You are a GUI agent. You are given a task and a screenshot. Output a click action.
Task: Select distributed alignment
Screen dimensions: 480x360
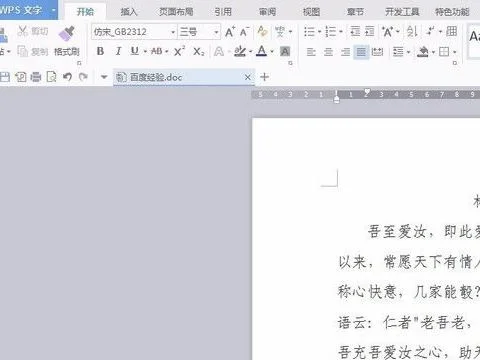(x=377, y=52)
